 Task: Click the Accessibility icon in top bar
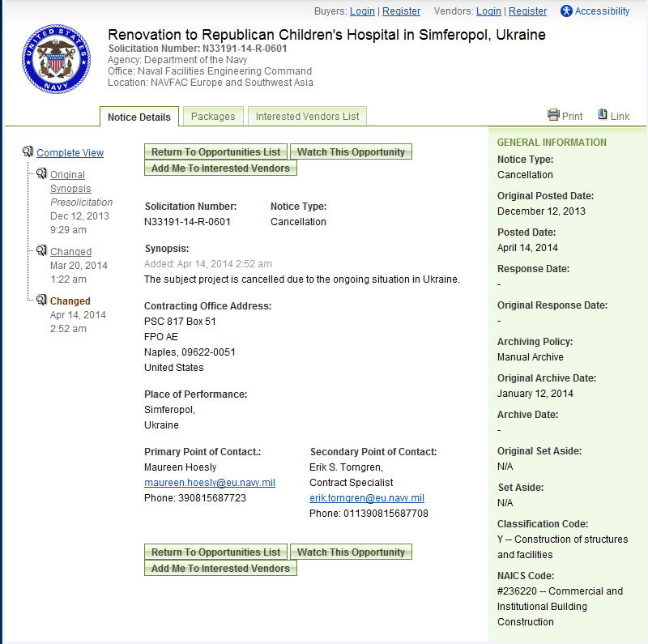pyautogui.click(x=566, y=11)
